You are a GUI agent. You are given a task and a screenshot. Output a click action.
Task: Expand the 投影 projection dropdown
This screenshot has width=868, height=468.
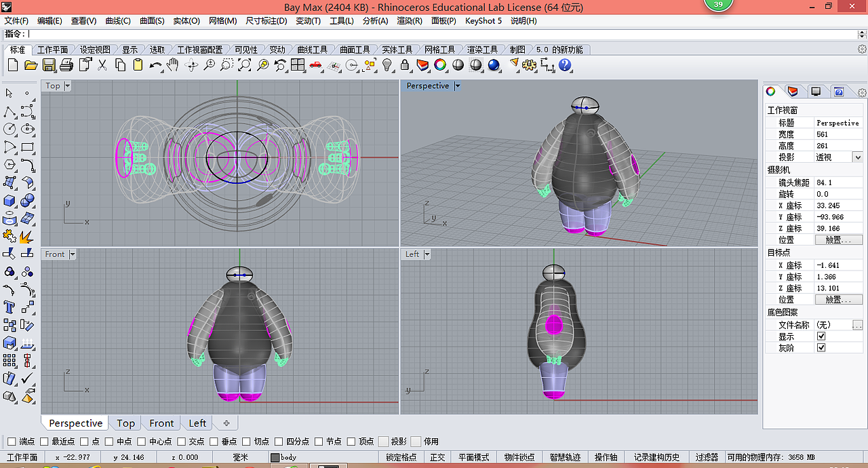[858, 157]
